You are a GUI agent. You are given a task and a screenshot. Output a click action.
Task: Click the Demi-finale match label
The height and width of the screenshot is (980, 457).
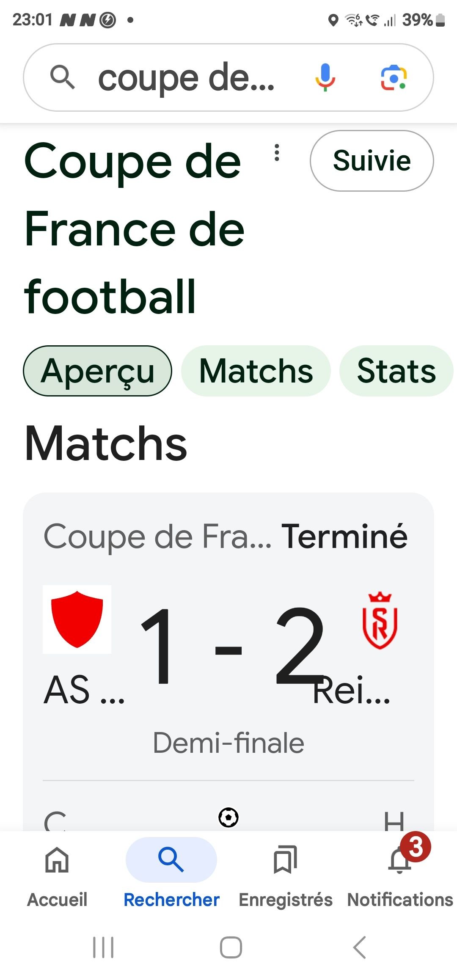click(228, 743)
